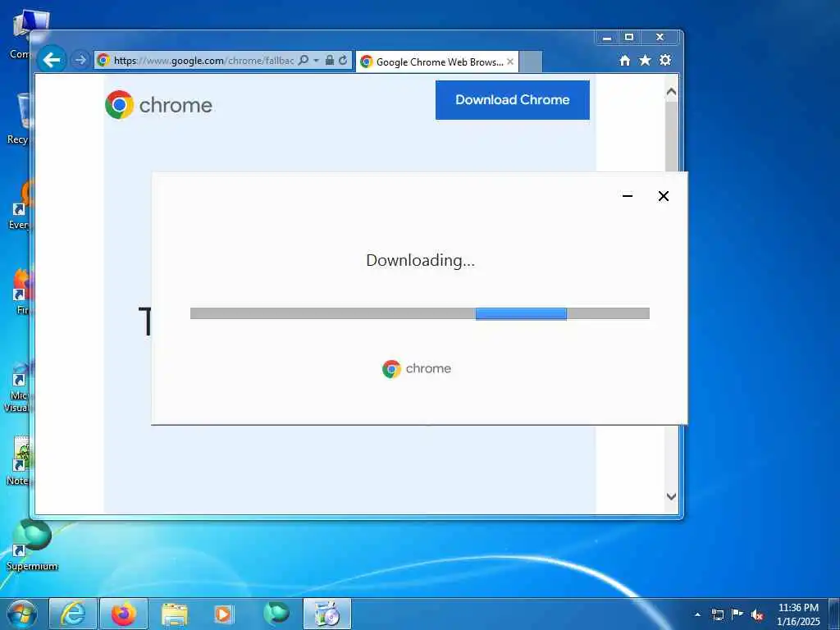
Task: Click the network tray icon
Action: coord(717,614)
